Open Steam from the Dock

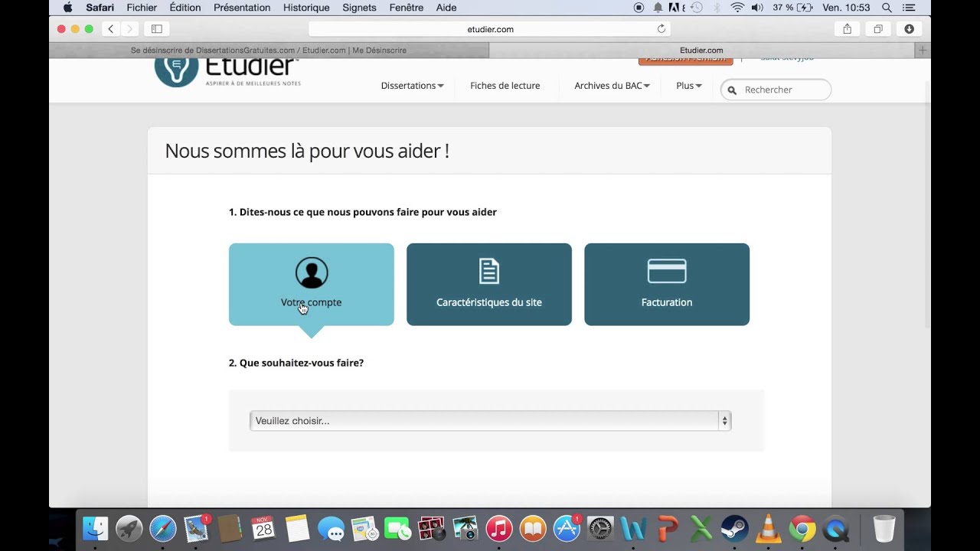[735, 529]
